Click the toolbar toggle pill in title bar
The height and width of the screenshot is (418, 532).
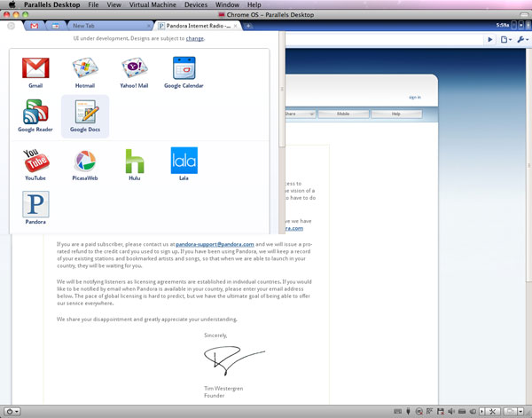click(x=525, y=14)
